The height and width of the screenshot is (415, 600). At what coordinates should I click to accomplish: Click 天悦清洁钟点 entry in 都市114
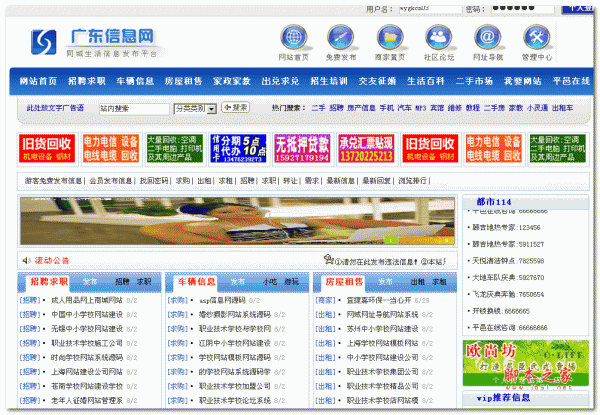tap(508, 261)
